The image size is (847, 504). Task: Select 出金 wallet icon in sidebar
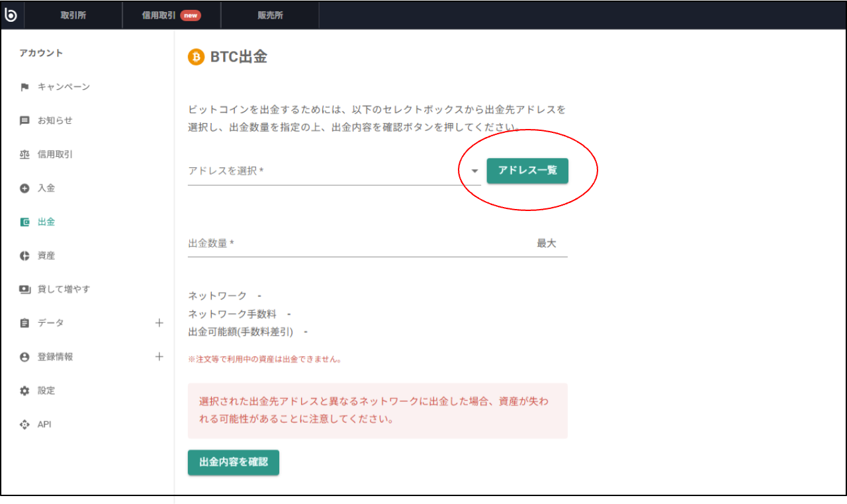(x=25, y=222)
